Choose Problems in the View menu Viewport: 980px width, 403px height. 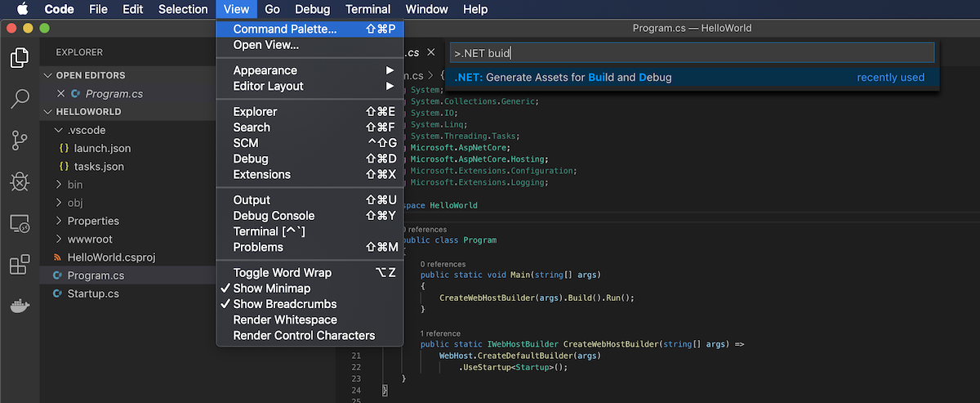310,247
